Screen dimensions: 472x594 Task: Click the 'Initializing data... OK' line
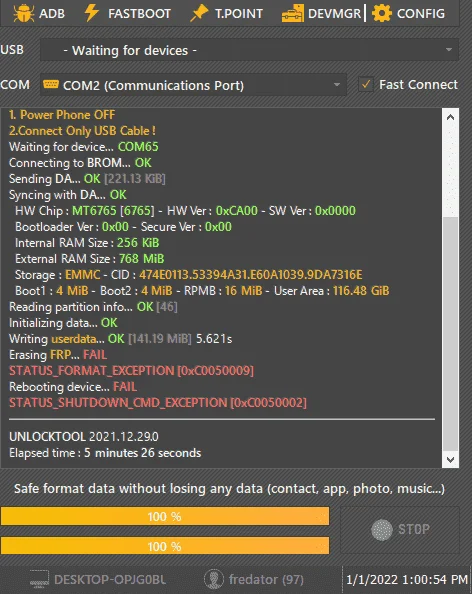63,322
